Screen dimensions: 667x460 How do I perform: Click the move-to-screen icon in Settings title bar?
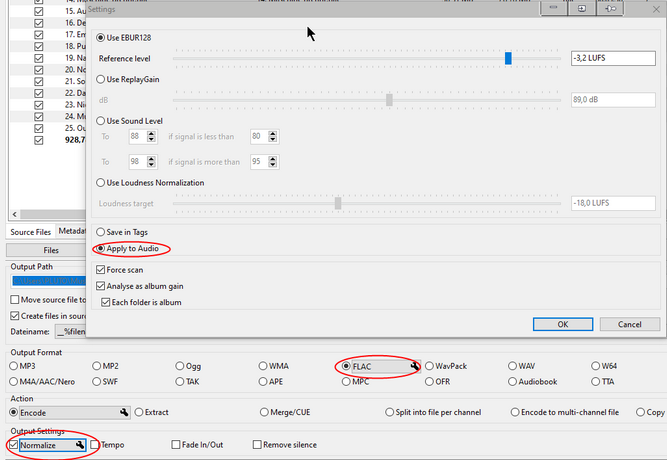click(x=581, y=9)
